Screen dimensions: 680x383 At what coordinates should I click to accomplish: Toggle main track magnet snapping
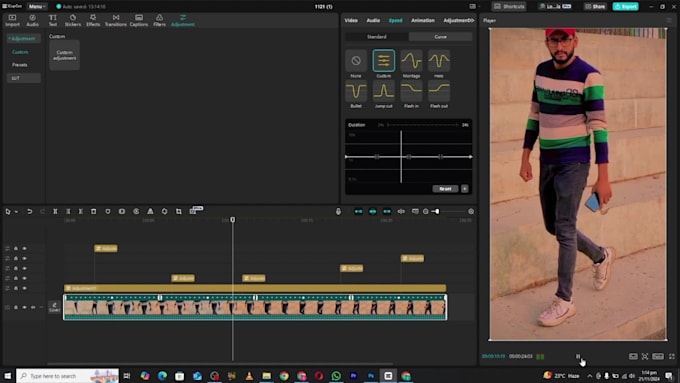358,212
